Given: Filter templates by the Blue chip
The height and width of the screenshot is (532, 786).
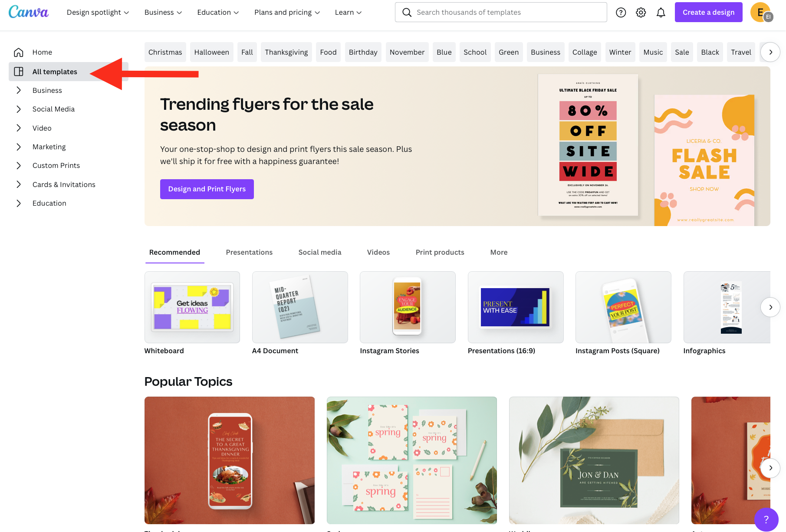Looking at the screenshot, I should point(444,52).
